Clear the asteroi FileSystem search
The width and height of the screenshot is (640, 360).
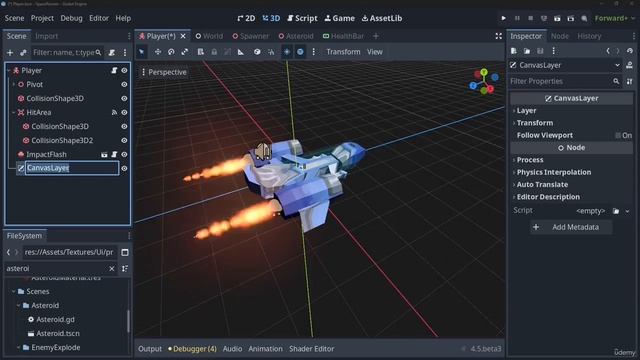[x=112, y=269]
